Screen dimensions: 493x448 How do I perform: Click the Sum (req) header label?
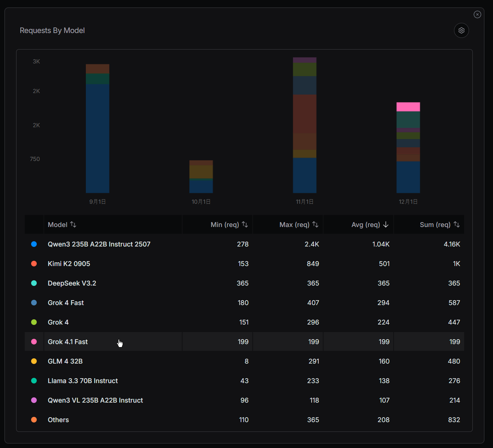point(435,224)
